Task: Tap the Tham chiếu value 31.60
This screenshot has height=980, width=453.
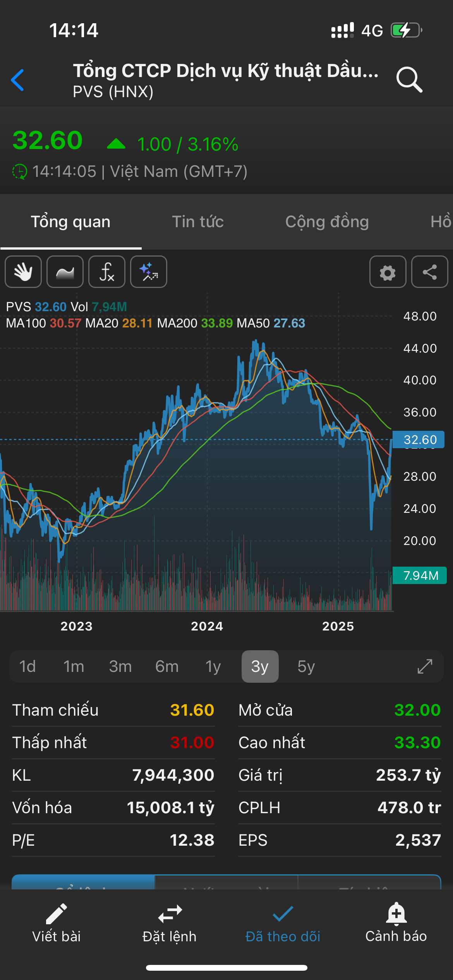Action: click(192, 710)
